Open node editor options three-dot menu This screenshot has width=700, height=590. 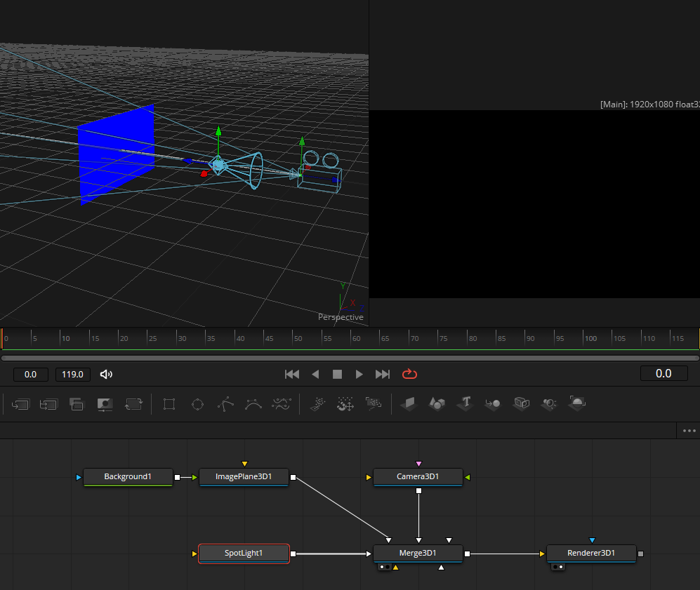pos(689,431)
